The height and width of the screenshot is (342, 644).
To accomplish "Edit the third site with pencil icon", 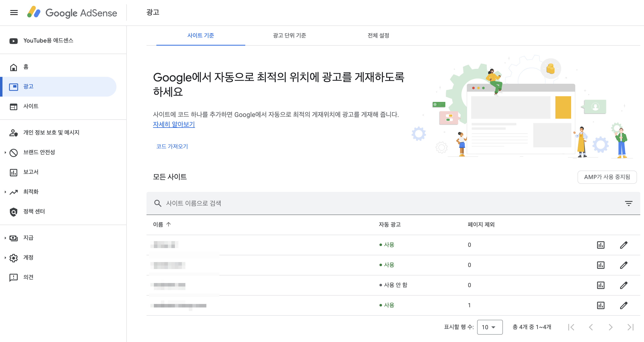I will coord(623,285).
